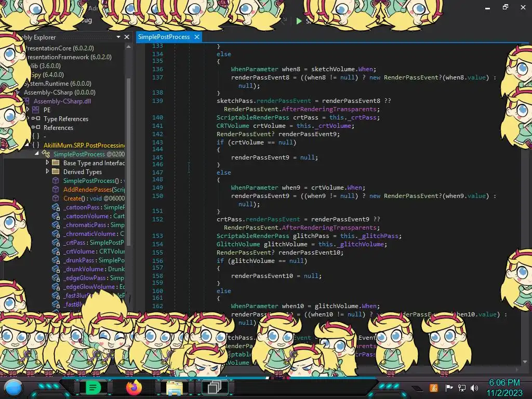The width and height of the screenshot is (532, 399).
Task: Select the AkilliMum.SRP.PostProcessing namespace
Action: 84,145
